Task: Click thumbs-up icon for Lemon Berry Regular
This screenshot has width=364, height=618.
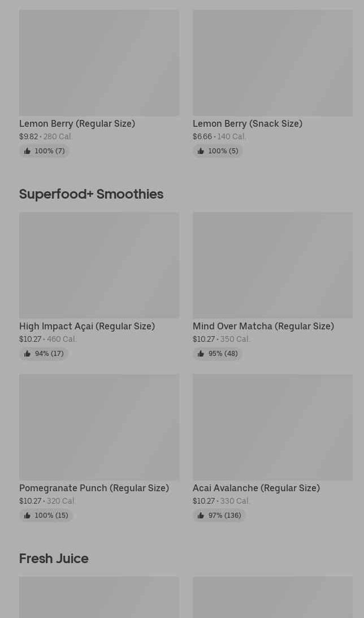Action: click(x=27, y=151)
